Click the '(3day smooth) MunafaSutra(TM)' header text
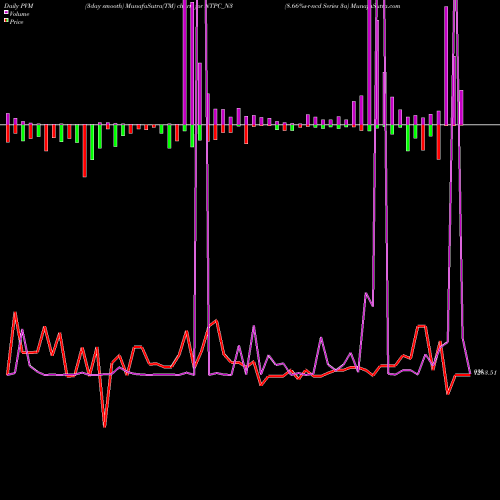Screen dimensions: 500x500 click(130, 6)
